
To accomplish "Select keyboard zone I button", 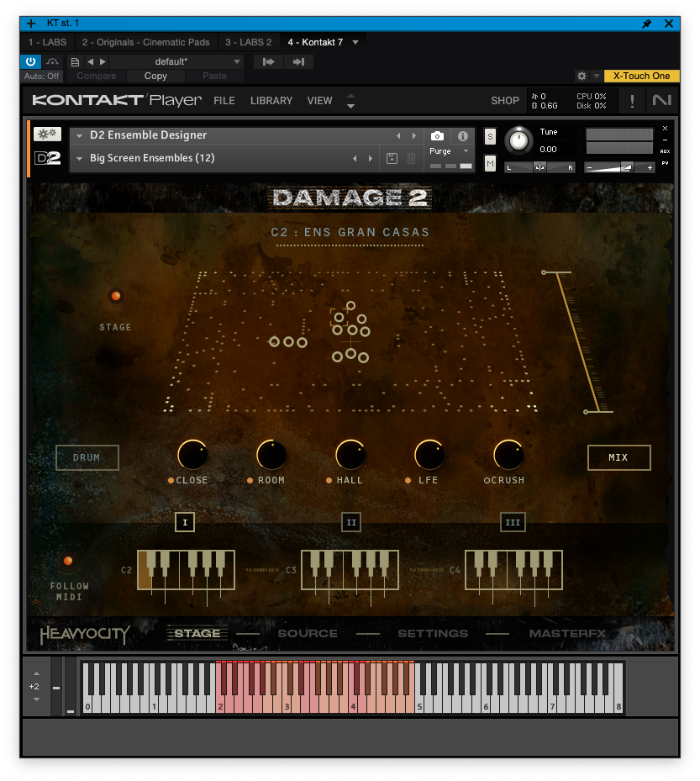I will click(x=185, y=523).
